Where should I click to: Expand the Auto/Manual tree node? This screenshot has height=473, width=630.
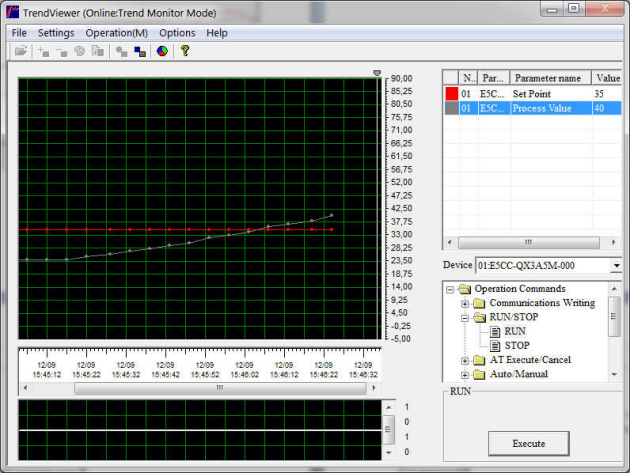465,375
